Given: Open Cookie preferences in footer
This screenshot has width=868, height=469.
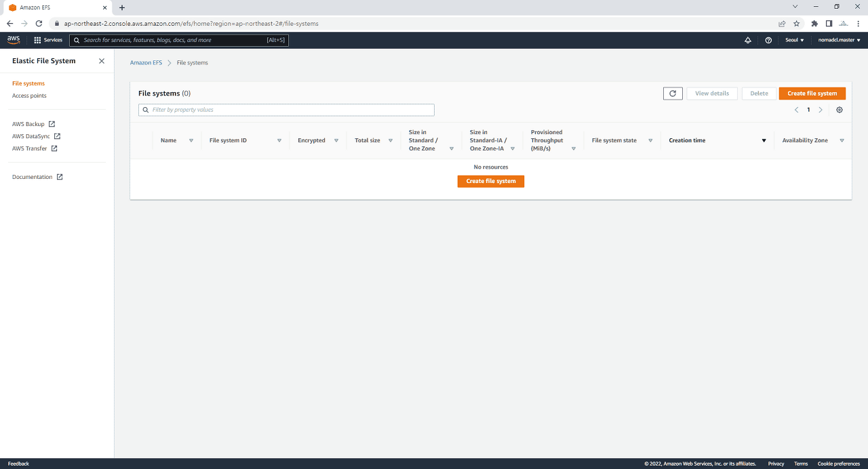Looking at the screenshot, I should click(839, 464).
